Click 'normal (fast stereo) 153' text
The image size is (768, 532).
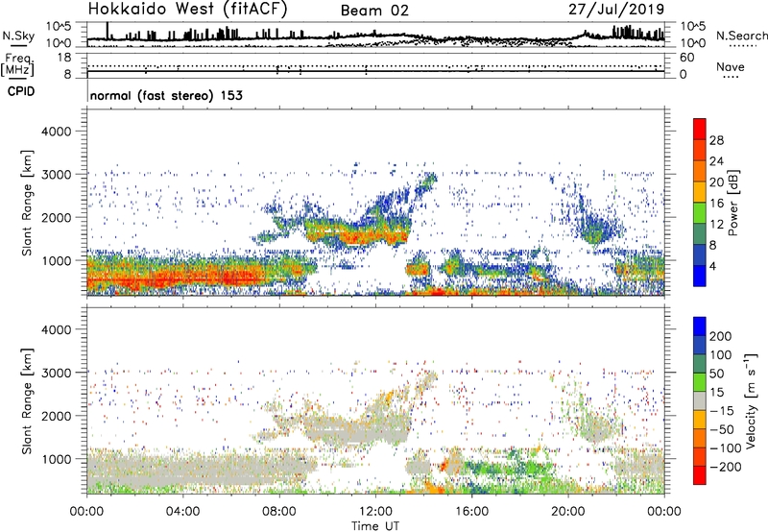pyautogui.click(x=166, y=95)
